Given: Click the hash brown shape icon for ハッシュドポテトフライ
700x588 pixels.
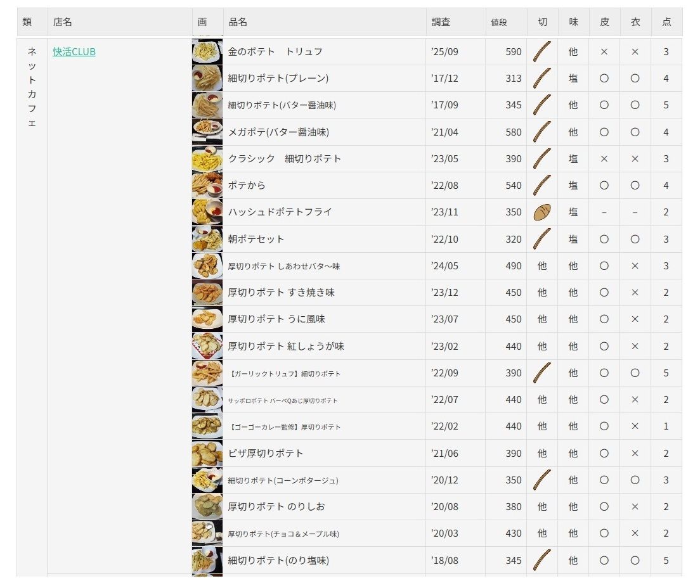Looking at the screenshot, I should (x=541, y=212).
